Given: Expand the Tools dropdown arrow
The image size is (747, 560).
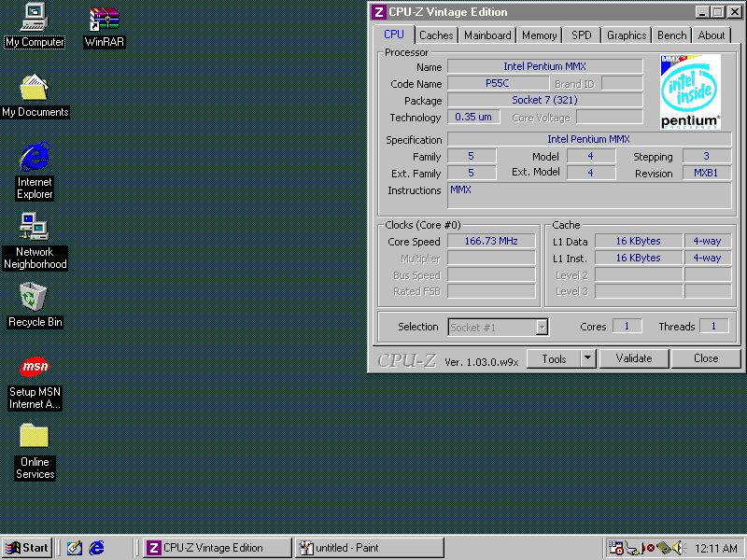Looking at the screenshot, I should click(x=588, y=358).
